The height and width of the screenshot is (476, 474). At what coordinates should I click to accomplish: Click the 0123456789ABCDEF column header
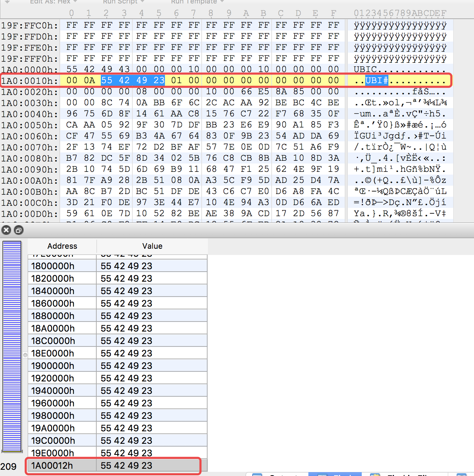click(x=400, y=13)
